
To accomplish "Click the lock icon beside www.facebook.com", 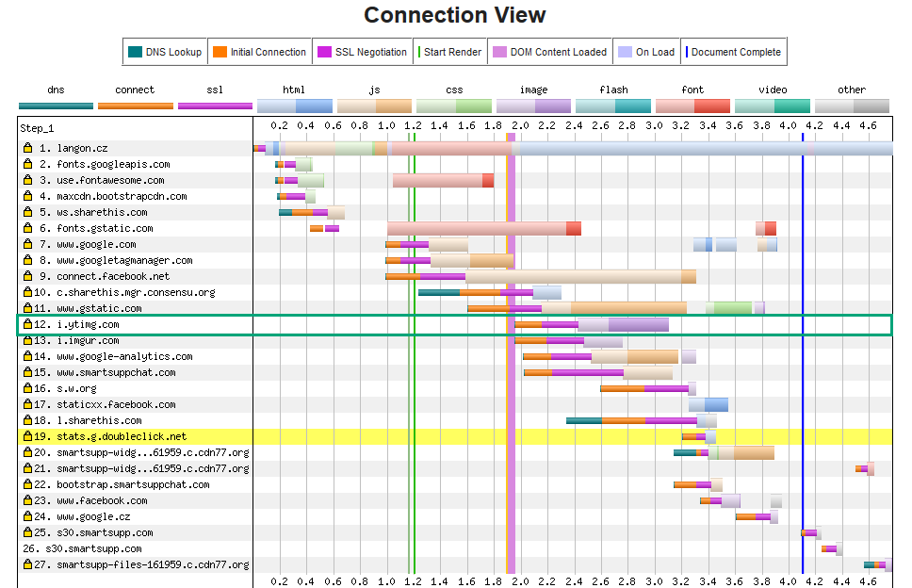I will click(27, 500).
